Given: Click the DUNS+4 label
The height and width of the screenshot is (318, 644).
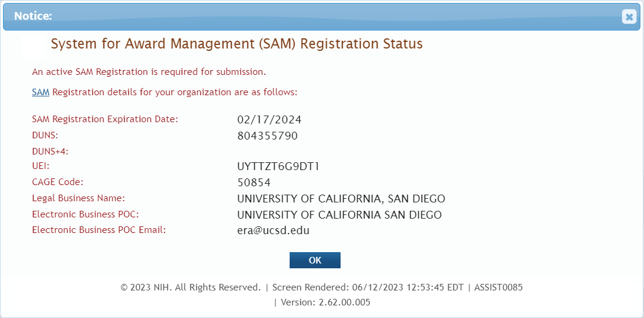Looking at the screenshot, I should point(50,152).
